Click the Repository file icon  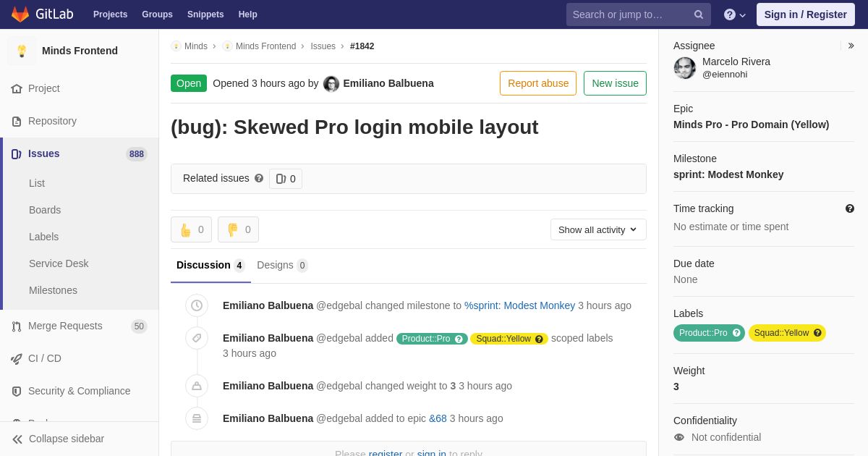click(x=17, y=121)
